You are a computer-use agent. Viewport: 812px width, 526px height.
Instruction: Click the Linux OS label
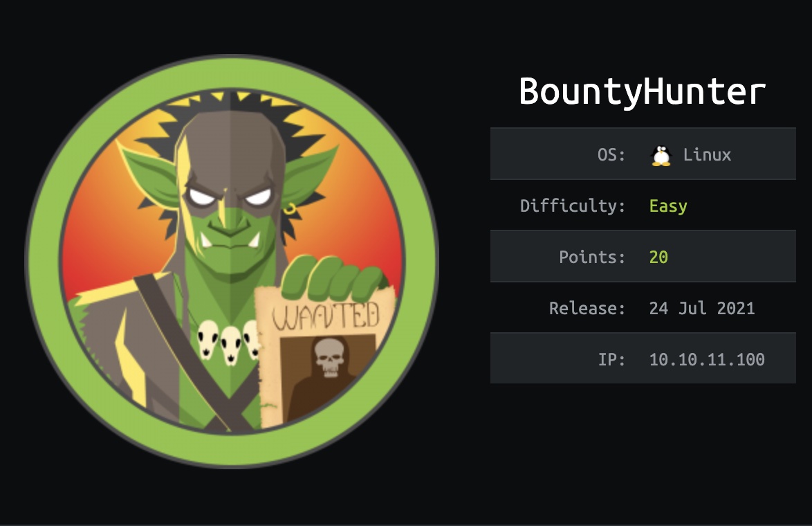pyautogui.click(x=707, y=154)
